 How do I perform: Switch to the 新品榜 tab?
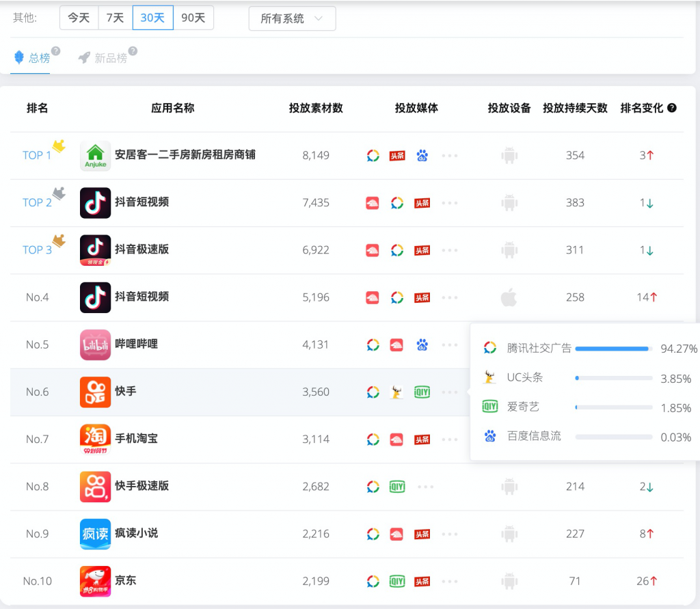(103, 57)
